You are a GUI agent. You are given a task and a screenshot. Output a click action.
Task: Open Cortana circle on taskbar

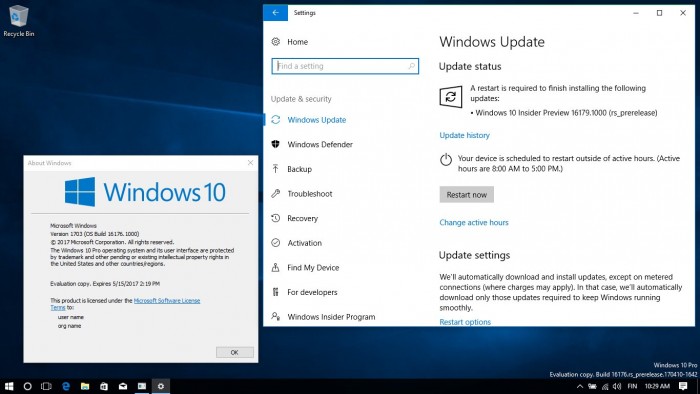28,386
